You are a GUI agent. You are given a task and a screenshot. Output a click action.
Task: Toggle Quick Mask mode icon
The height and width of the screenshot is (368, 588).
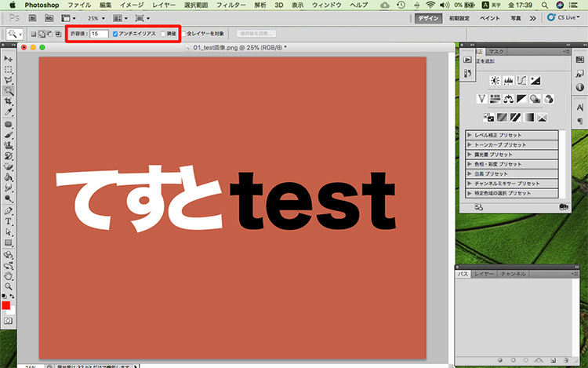[9, 321]
